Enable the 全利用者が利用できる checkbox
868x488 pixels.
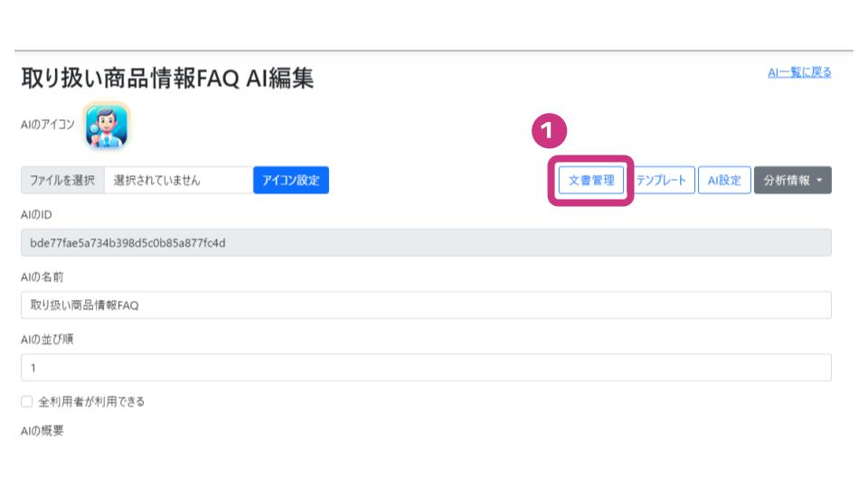point(26,402)
